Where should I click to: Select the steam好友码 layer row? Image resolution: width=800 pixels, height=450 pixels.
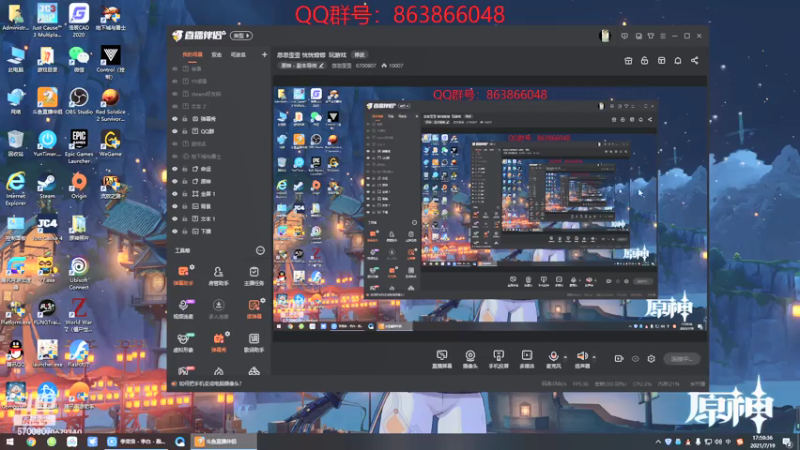[x=219, y=93]
